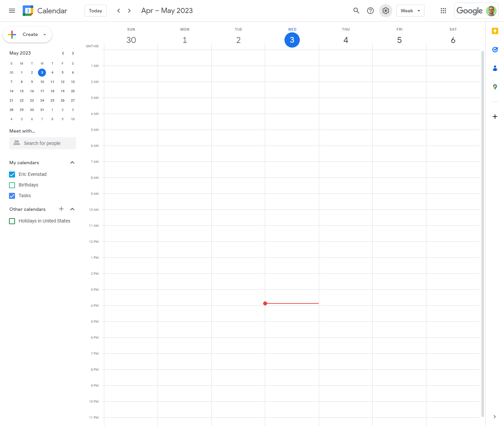Collapse the Other calendars section
The image size is (504, 426).
pos(72,209)
